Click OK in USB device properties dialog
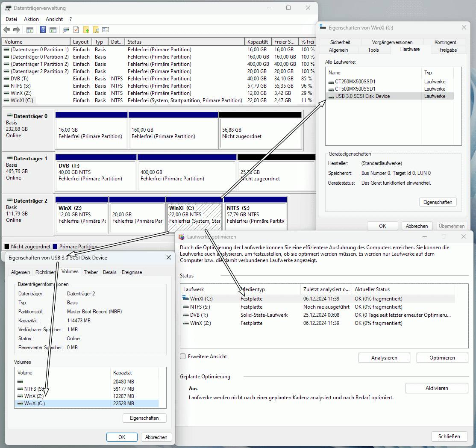This screenshot has height=448, width=476. click(x=122, y=437)
